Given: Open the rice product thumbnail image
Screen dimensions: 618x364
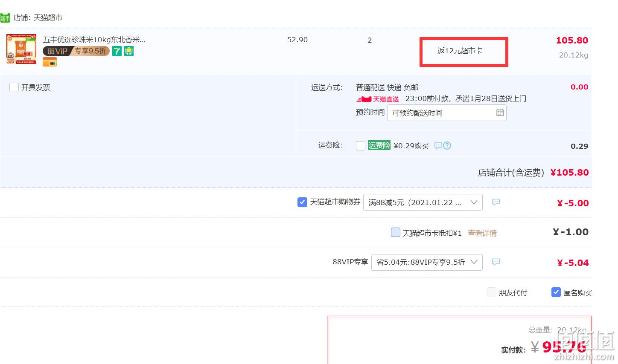Looking at the screenshot, I should click(x=21, y=49).
